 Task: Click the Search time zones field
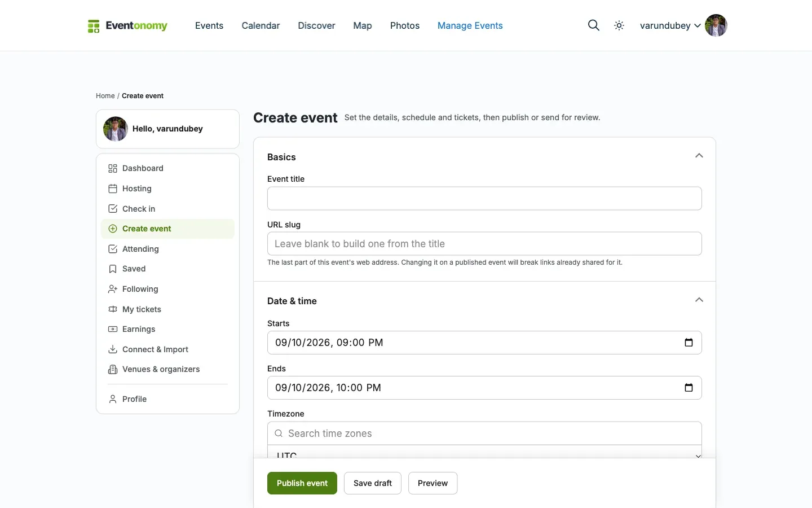point(484,433)
